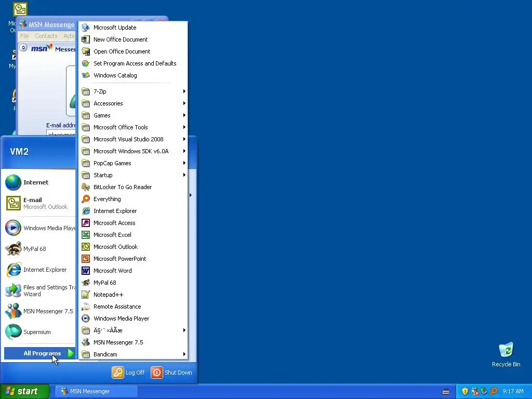Viewport: 532px width, 399px height.
Task: Click the Everything tray search icon
Action: [x=494, y=391]
